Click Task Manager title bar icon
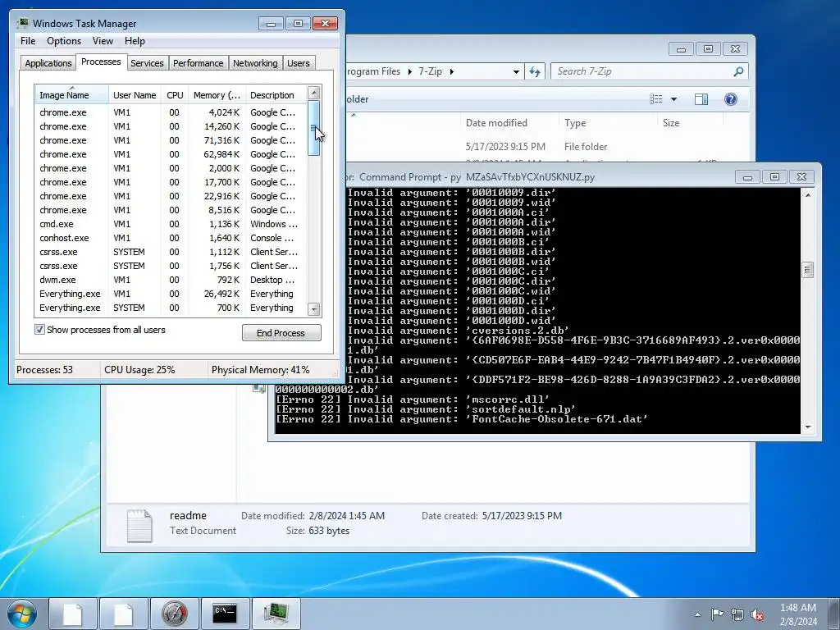Screen dimensions: 840x630 (23, 24)
